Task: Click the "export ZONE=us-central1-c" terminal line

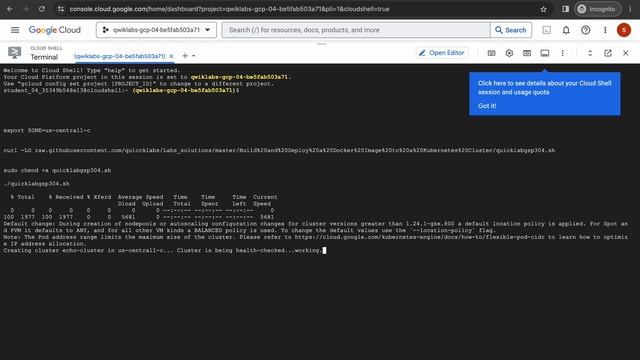Action: pyautogui.click(x=47, y=131)
